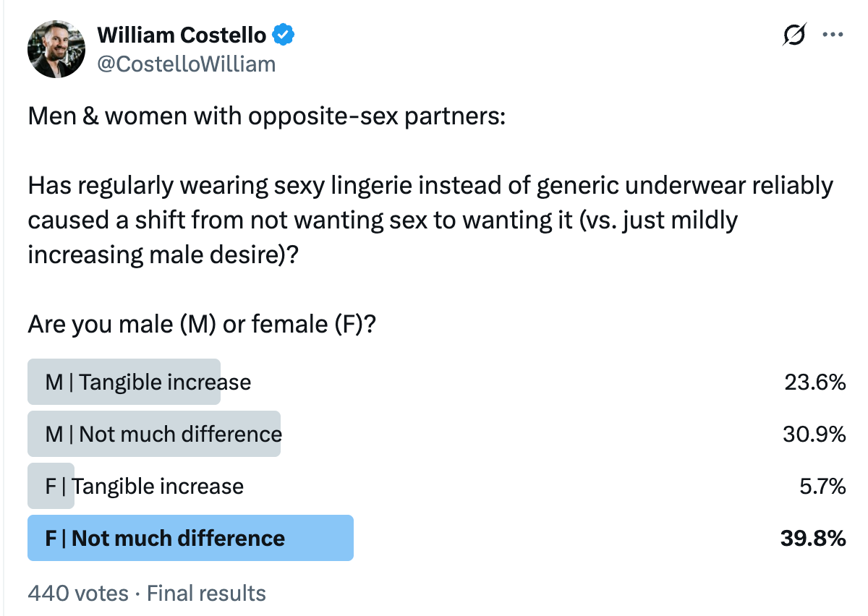Click the gray bar for 'M | Tangible increase'
The image size is (868, 616).
(123, 382)
